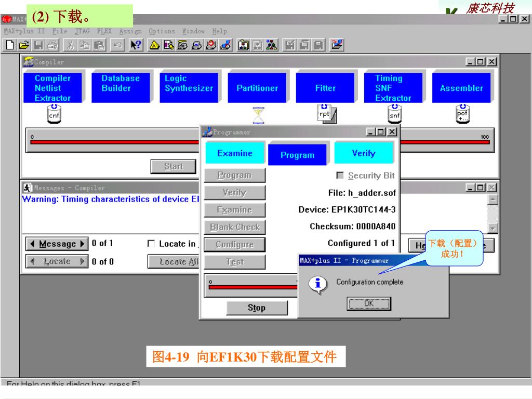The height and width of the screenshot is (399, 532).
Task: Click the Programmer red progress bar
Action: point(253,287)
